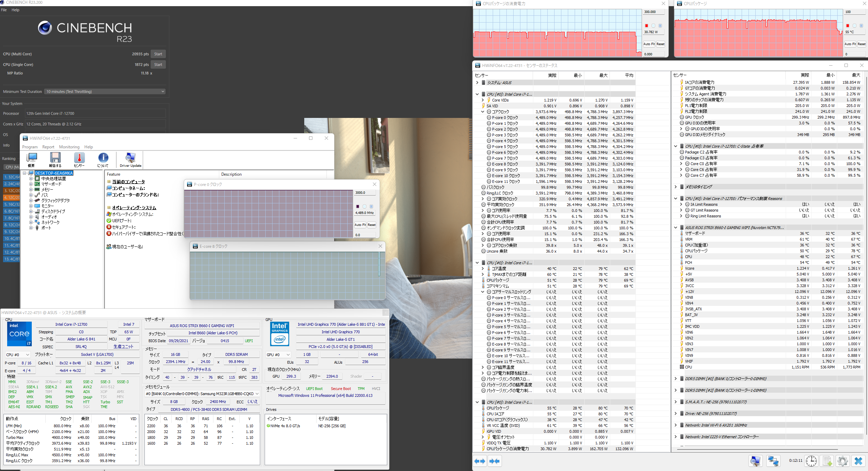Image resolution: width=868 pixels, height=471 pixels.
Task: Open the File menu in Cinebench
Action: coord(4,10)
